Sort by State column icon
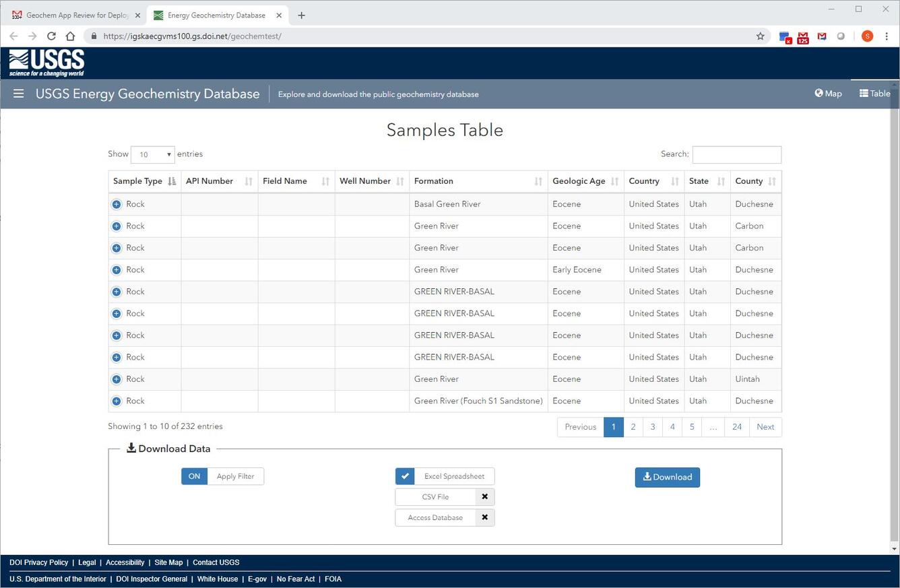This screenshot has width=900, height=588. [x=721, y=181]
